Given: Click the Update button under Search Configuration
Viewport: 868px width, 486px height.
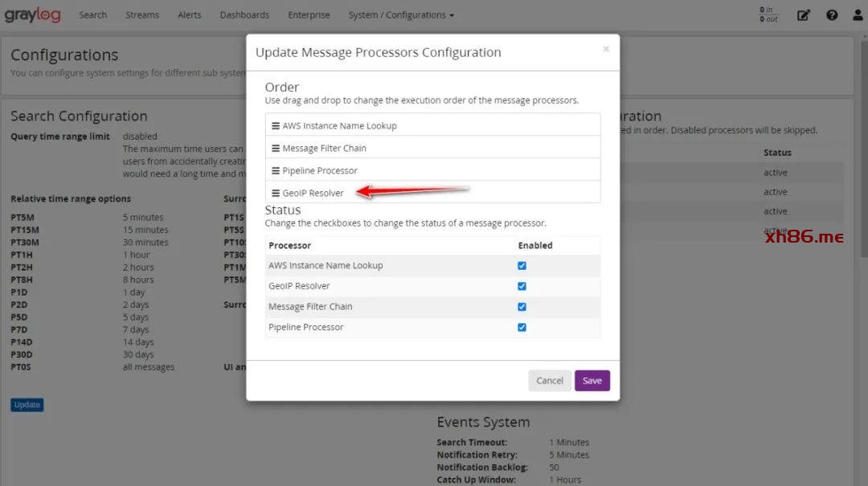Looking at the screenshot, I should pyautogui.click(x=27, y=405).
